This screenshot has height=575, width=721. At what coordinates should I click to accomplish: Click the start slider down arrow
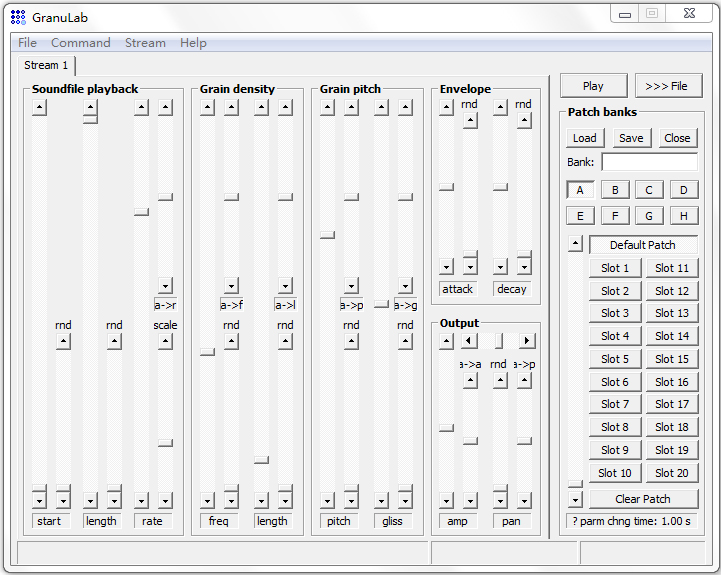[x=40, y=500]
